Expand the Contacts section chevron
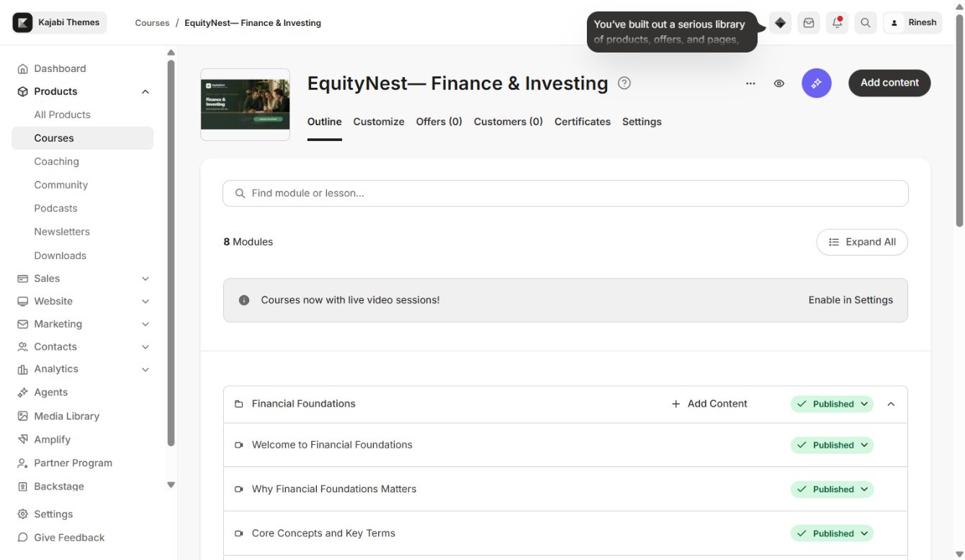Viewport: 965px width, 560px height. point(145,347)
